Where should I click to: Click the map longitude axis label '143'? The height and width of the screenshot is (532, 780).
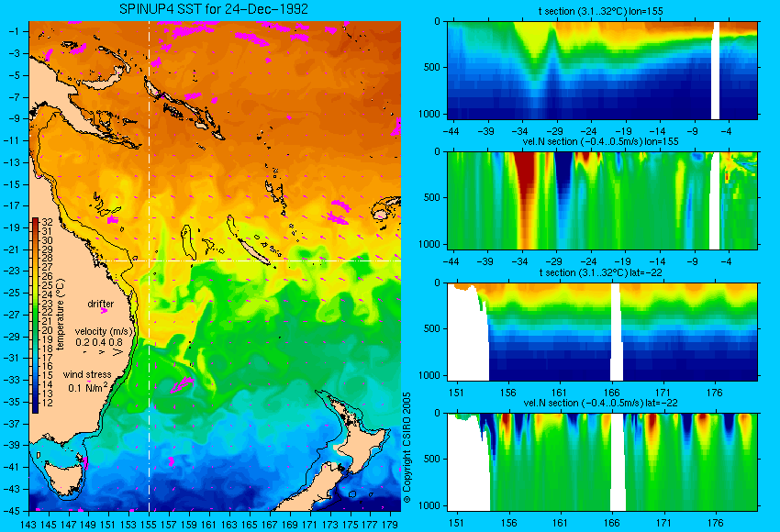pyautogui.click(x=28, y=524)
